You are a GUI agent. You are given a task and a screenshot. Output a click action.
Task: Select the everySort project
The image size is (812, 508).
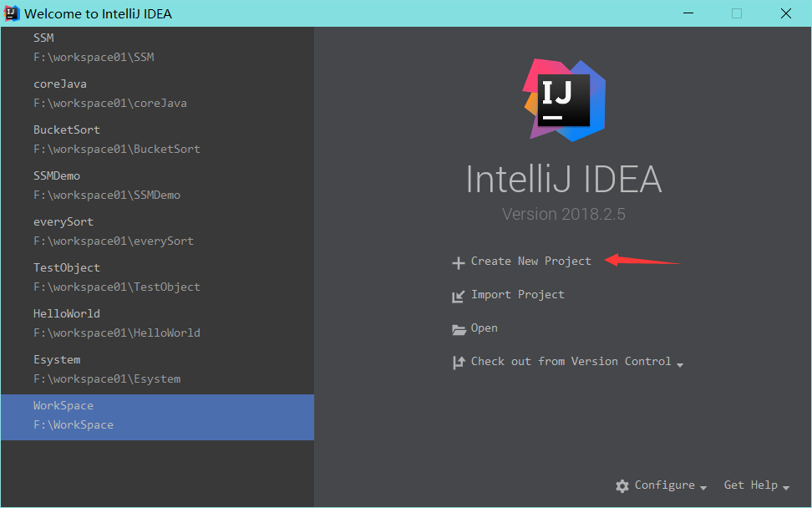point(114,231)
